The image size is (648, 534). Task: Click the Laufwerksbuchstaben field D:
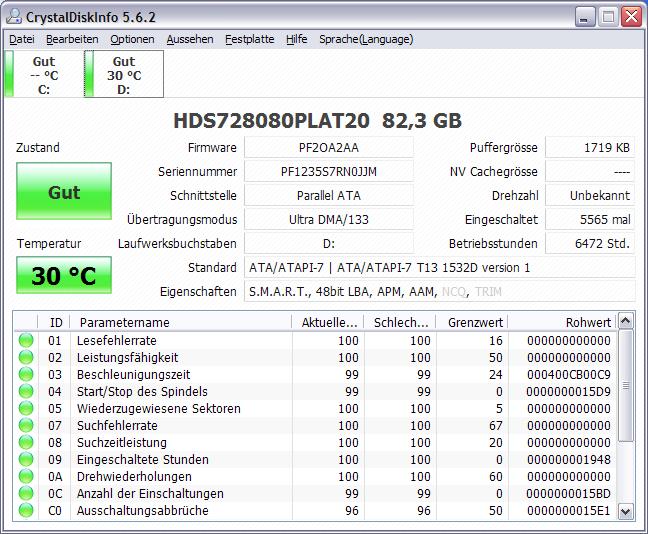(x=329, y=243)
